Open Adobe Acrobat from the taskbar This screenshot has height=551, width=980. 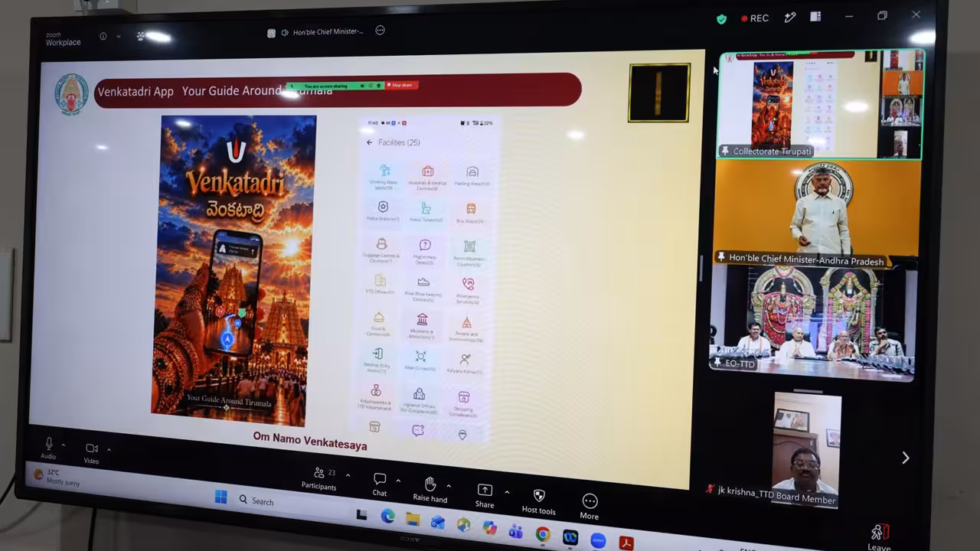626,543
